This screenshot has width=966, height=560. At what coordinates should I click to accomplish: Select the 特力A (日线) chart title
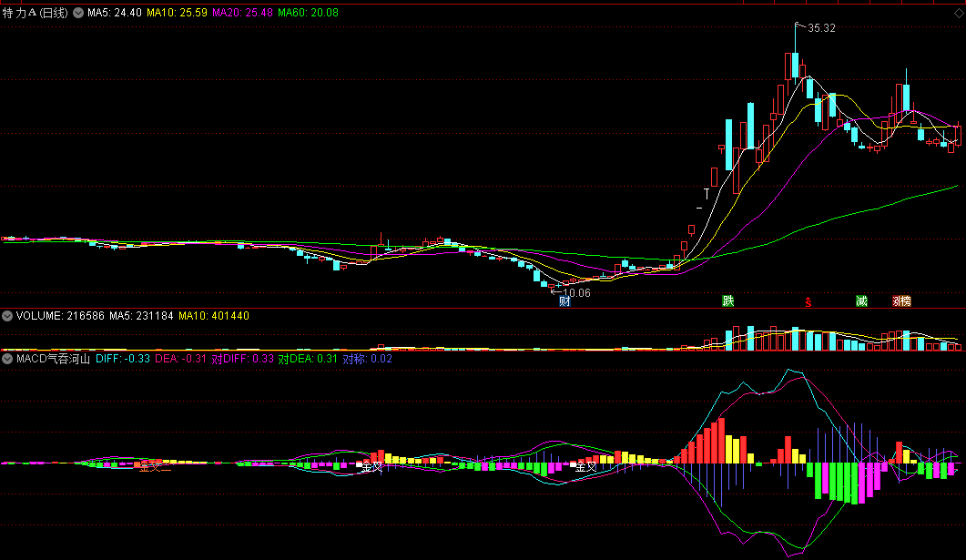(36, 13)
